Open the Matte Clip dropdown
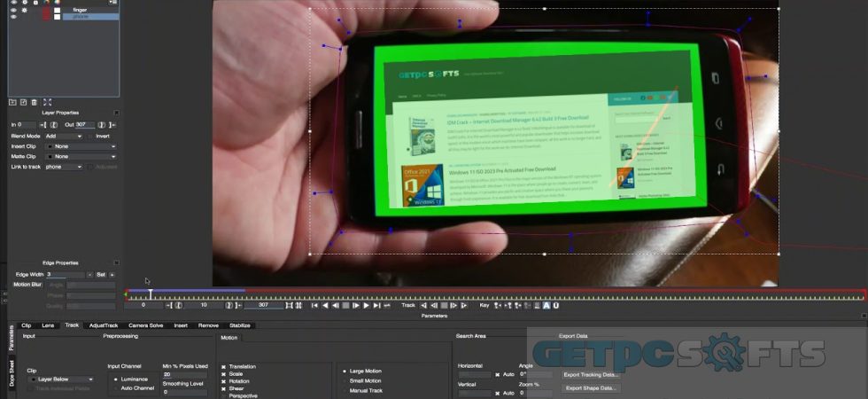This screenshot has width=868, height=399. 81,156
